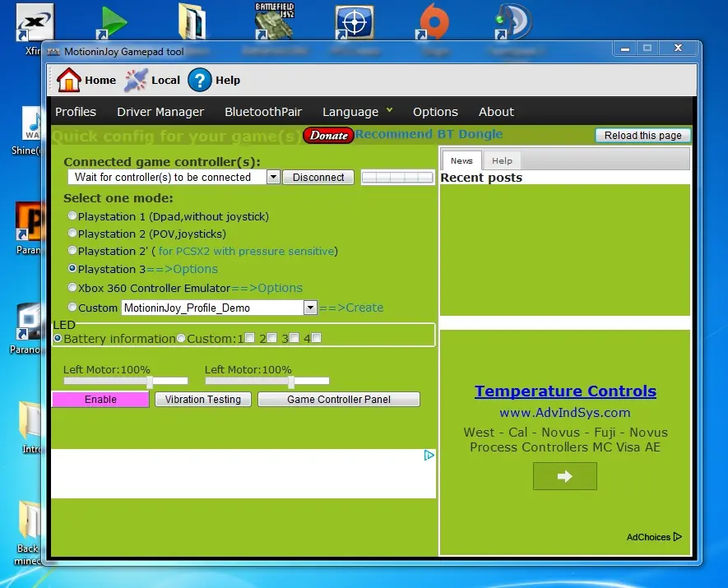
Task: Click the first Left Motor slider handle
Action: [x=150, y=382]
